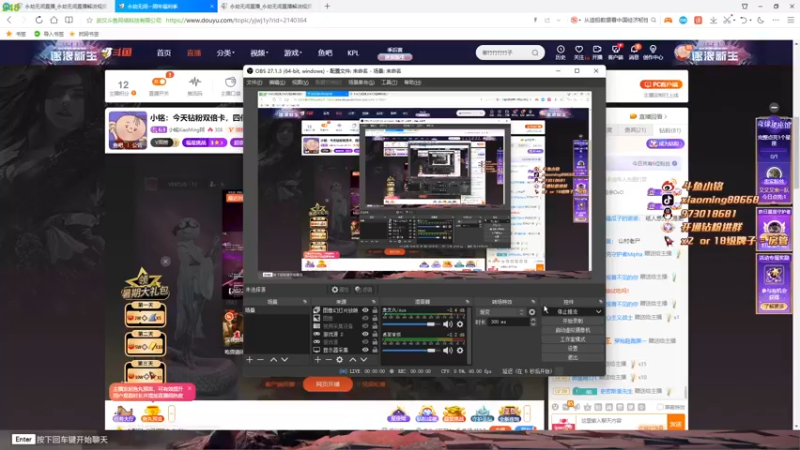Enable studio mode in OBS controls
Viewport: 800px width, 450px height.
(x=572, y=339)
